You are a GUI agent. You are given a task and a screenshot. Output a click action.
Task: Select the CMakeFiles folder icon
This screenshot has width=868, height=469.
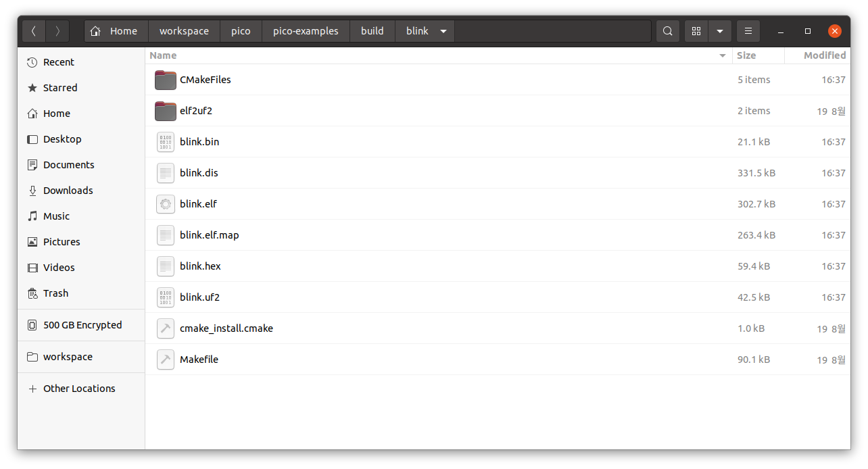[166, 80]
